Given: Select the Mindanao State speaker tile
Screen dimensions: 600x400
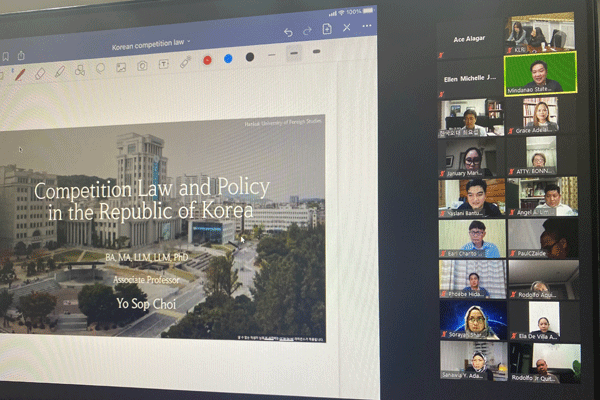Looking at the screenshot, I should pyautogui.click(x=541, y=74).
